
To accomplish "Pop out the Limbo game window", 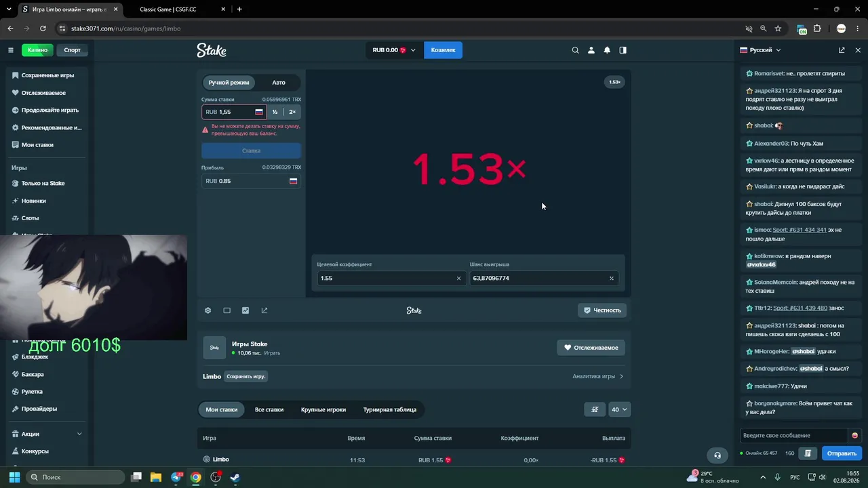I will click(264, 310).
